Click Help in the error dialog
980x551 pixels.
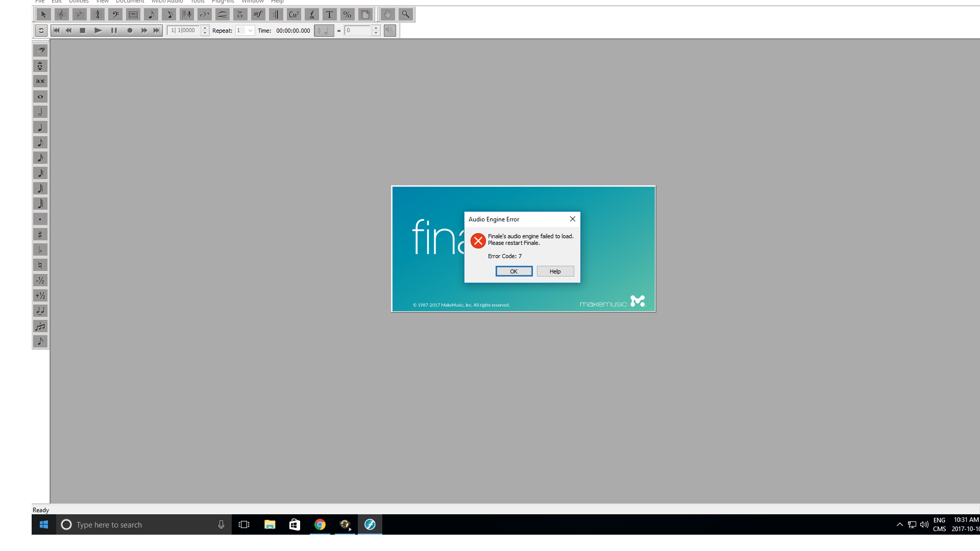[555, 271]
